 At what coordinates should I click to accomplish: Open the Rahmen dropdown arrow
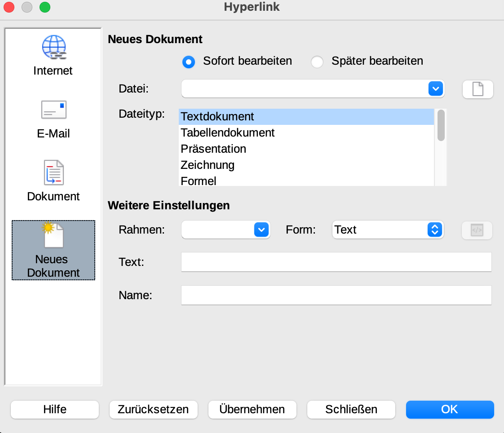[x=261, y=230]
